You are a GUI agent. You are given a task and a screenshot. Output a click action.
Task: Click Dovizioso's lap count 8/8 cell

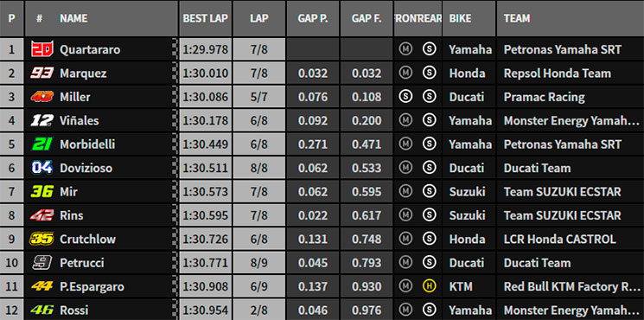pyautogui.click(x=258, y=168)
